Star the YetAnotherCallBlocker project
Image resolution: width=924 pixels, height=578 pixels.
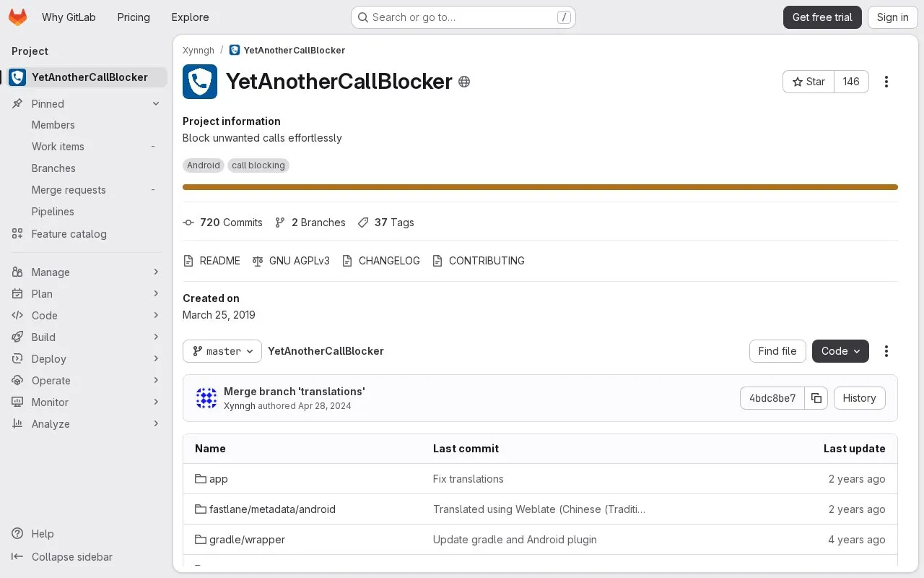point(808,82)
